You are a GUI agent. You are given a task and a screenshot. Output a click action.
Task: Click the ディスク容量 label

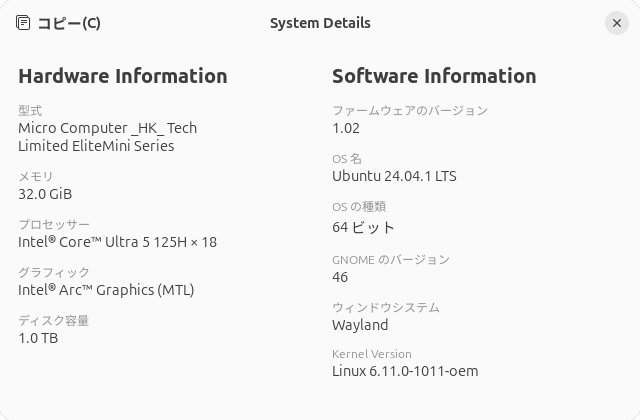(x=54, y=320)
